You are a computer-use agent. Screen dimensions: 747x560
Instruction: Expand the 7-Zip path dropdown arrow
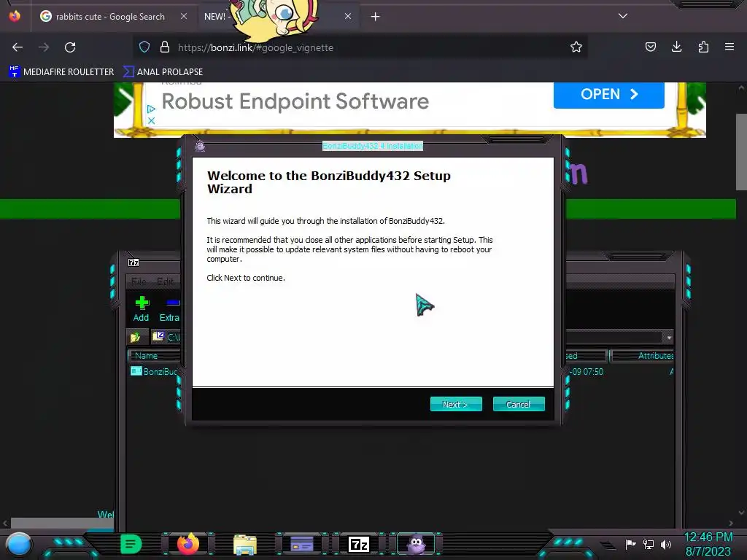coord(669,338)
